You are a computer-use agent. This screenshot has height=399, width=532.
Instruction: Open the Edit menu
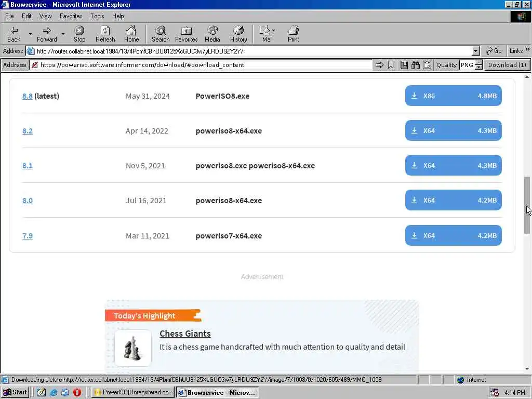point(26,16)
